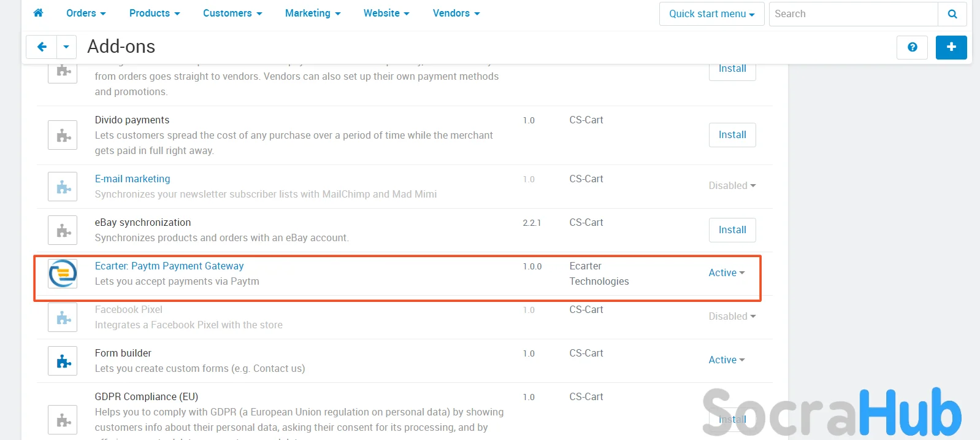
Task: Toggle Active status of Paytm Payment Gateway
Action: [726, 273]
